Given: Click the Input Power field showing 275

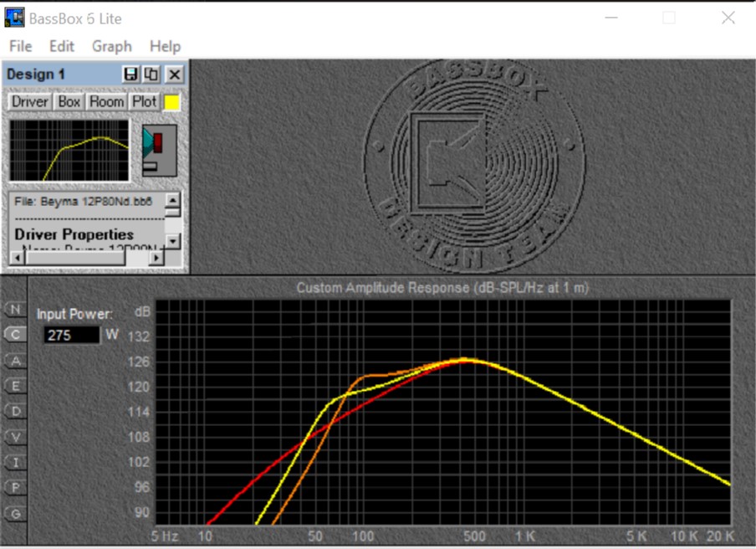Looking at the screenshot, I should tap(71, 335).
